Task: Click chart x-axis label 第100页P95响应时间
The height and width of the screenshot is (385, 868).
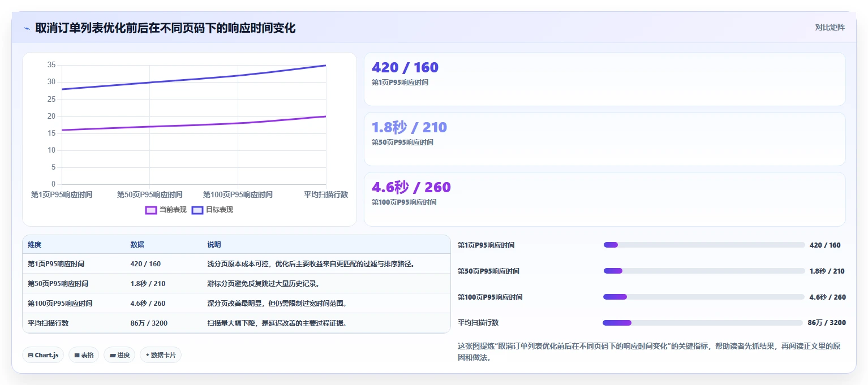Action: tap(238, 194)
